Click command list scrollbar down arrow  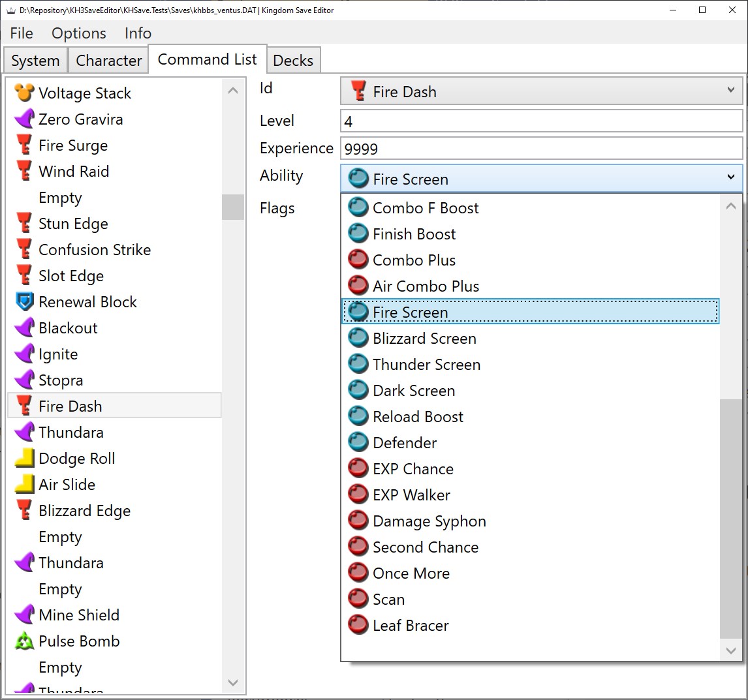[233, 682]
